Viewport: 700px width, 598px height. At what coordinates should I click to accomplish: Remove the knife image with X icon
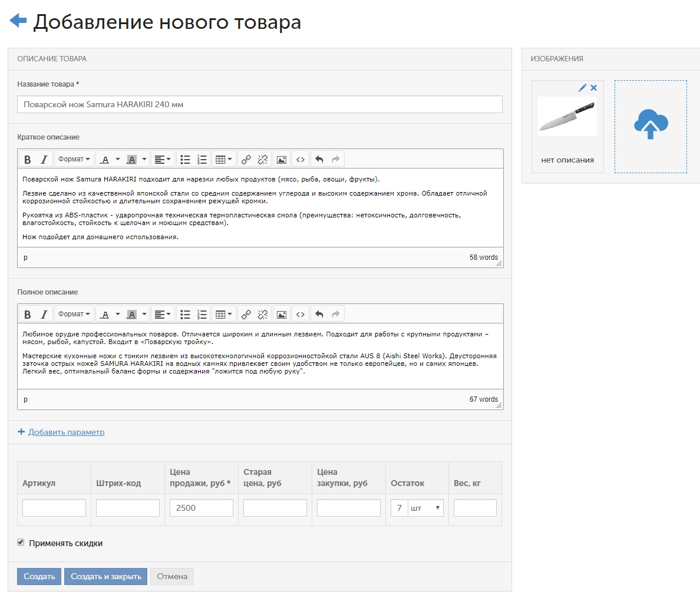coord(594,88)
